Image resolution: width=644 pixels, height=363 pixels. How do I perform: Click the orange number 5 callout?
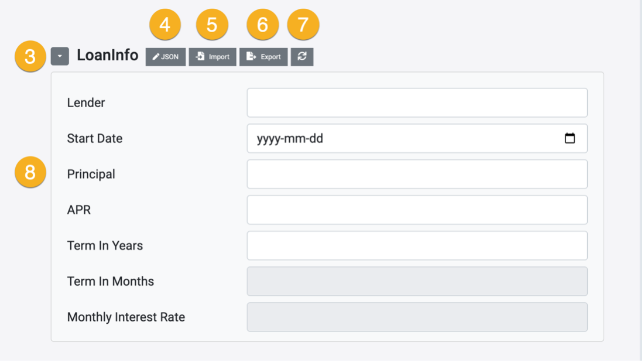click(x=212, y=25)
